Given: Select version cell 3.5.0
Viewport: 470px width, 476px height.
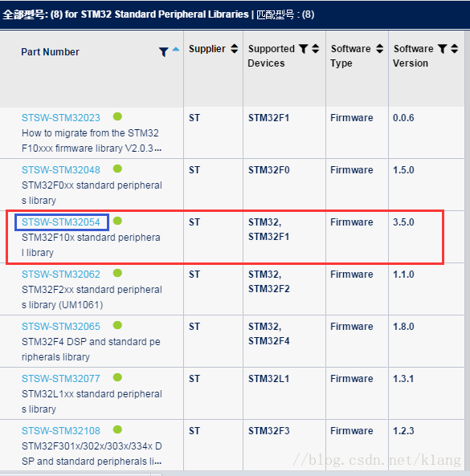Looking at the screenshot, I should coord(403,222).
